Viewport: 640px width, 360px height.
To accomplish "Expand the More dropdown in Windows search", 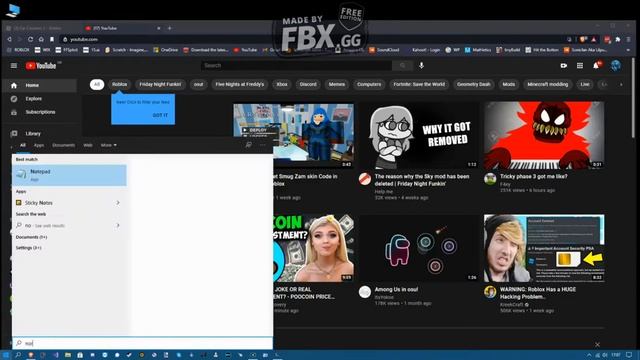I will coord(109,145).
